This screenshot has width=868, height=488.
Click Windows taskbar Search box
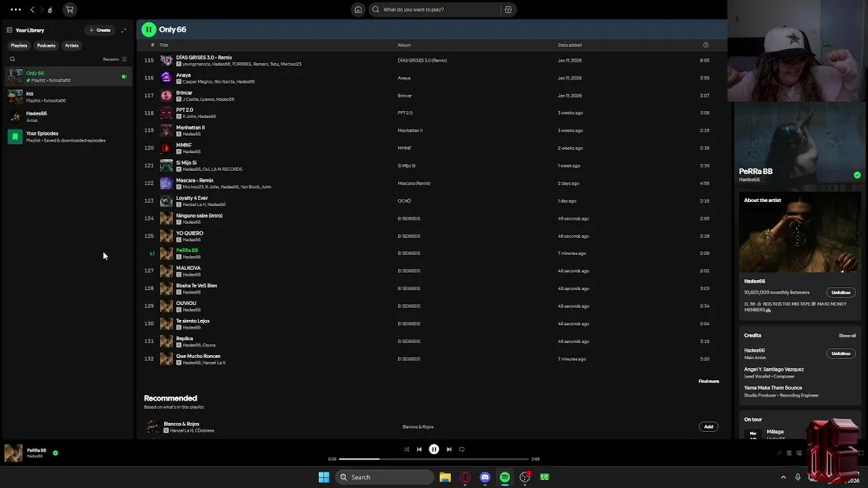tap(385, 477)
